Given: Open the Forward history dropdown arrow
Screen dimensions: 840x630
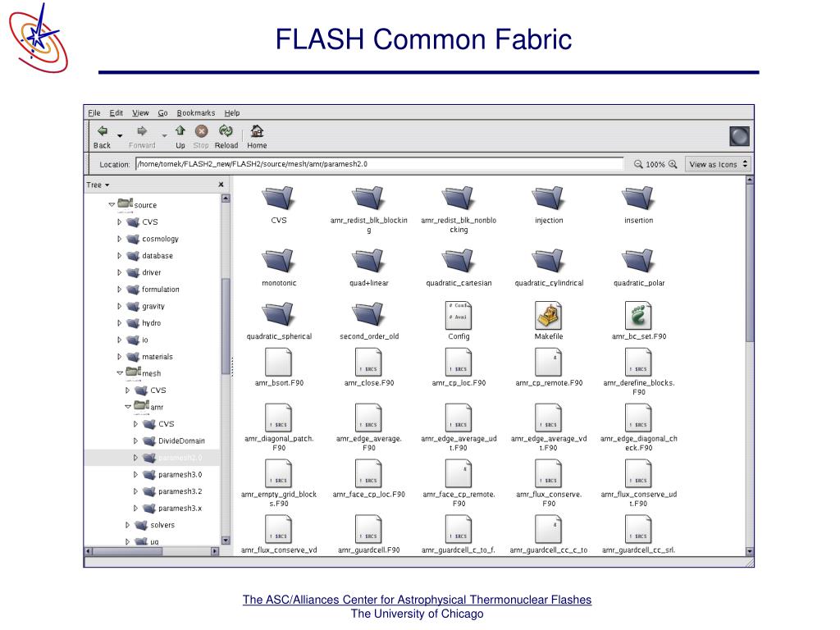Looking at the screenshot, I should point(164,135).
